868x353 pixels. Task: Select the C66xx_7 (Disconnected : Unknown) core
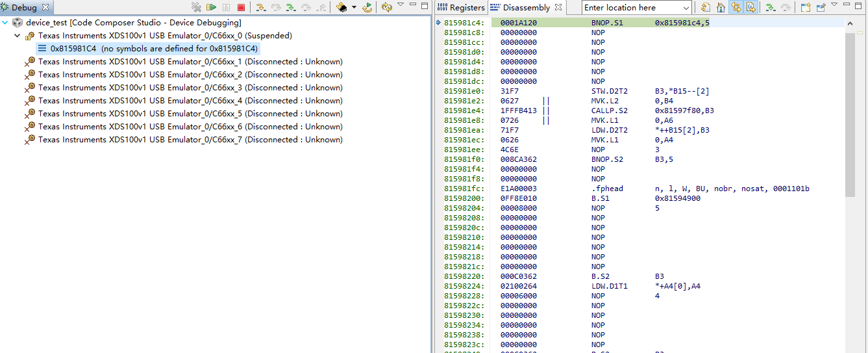point(190,140)
